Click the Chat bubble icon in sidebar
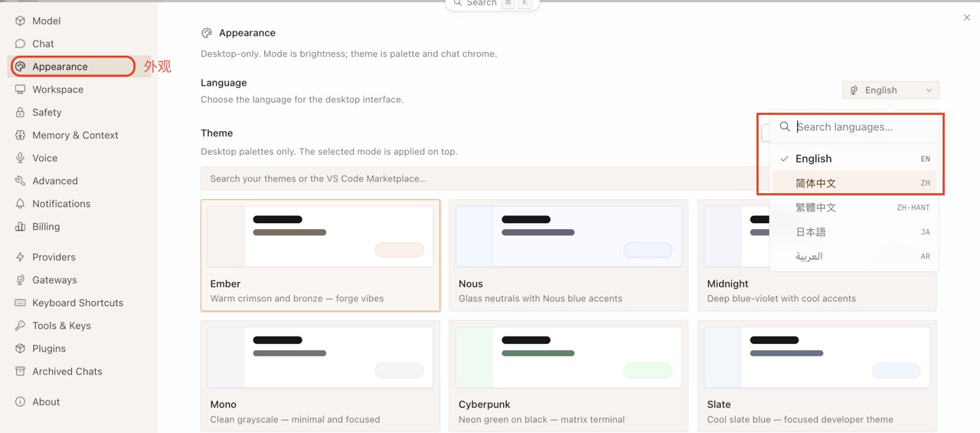This screenshot has height=433, width=980. (20, 44)
